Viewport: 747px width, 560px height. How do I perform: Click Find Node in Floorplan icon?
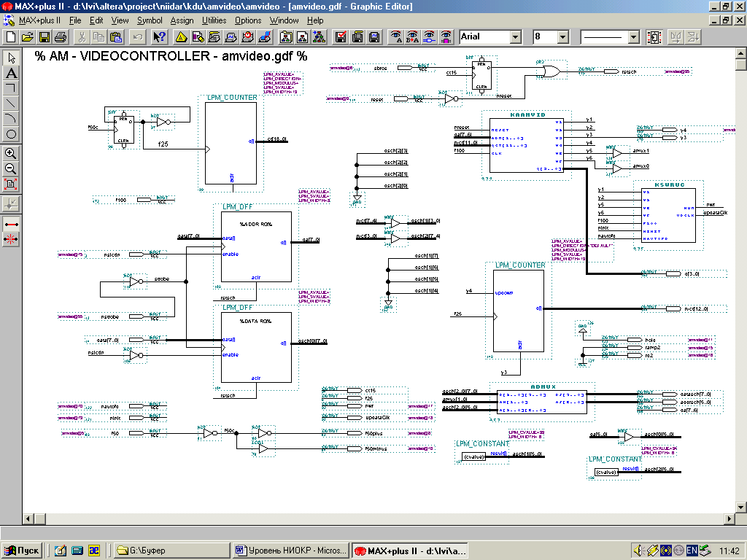(x=446, y=36)
